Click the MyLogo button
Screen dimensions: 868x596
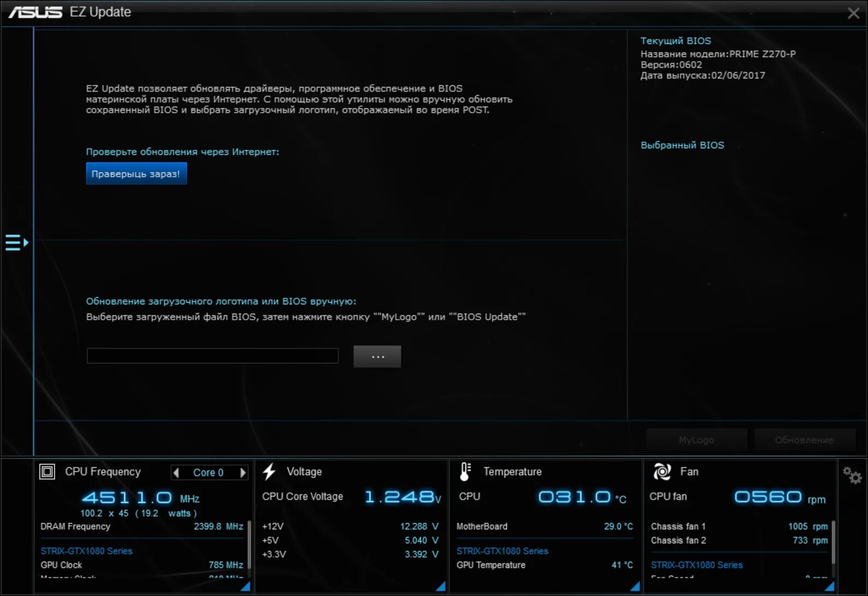click(696, 439)
